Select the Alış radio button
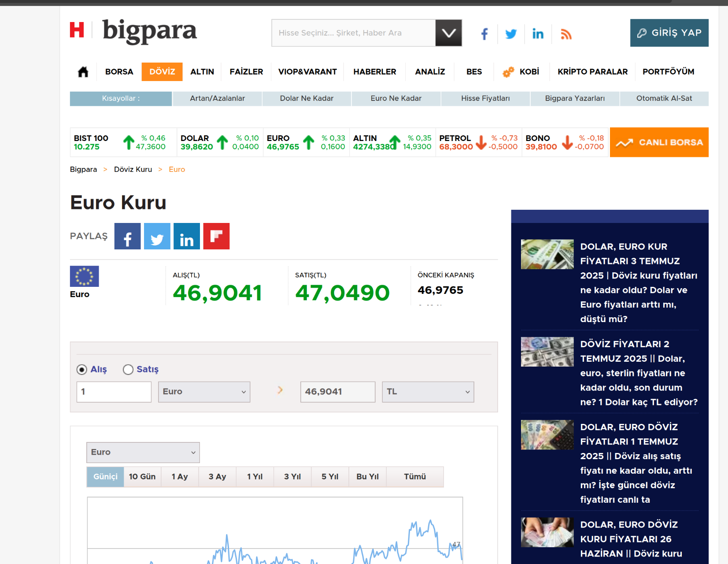The height and width of the screenshot is (564, 728). coord(82,370)
